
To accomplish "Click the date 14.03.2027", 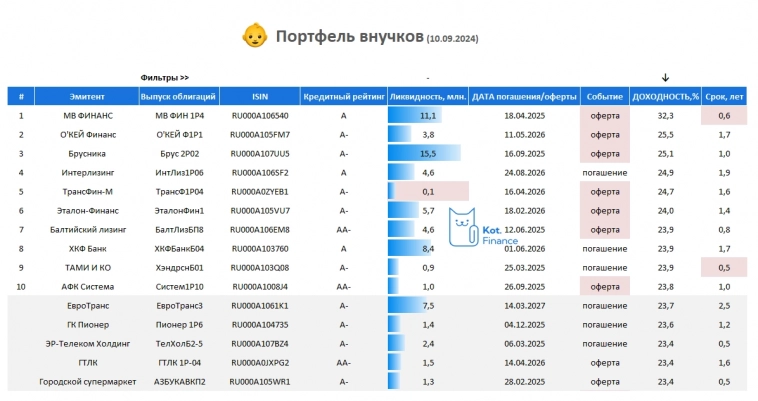I will (x=525, y=306).
